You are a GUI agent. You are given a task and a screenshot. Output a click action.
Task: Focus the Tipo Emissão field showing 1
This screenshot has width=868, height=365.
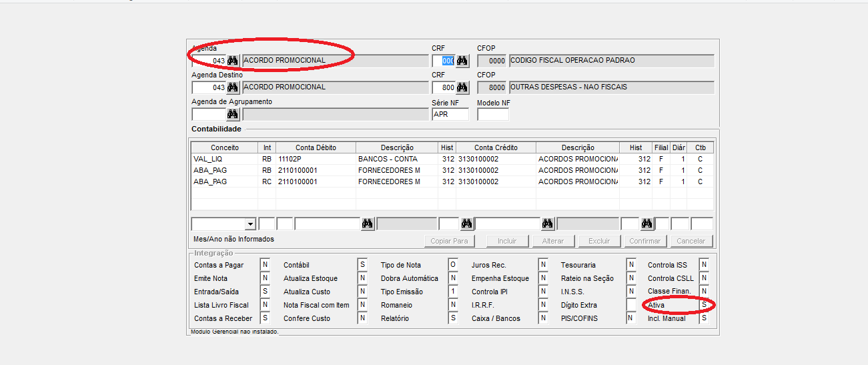point(453,292)
